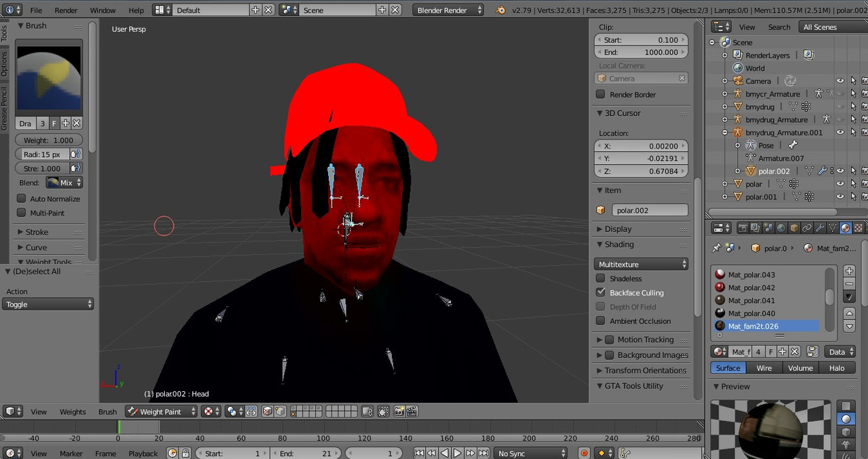868x459 pixels.
Task: Enable the Ambient Occlusion checkbox
Action: click(600, 321)
